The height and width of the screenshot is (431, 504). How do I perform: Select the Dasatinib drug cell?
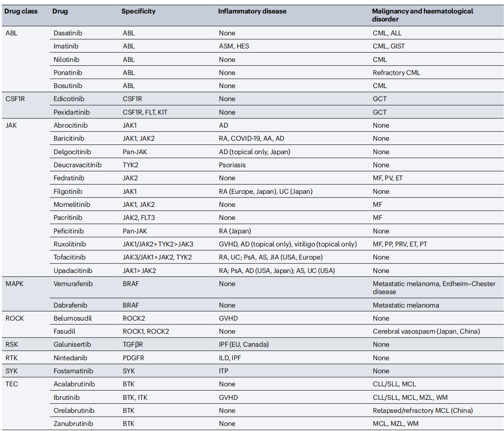point(68,33)
